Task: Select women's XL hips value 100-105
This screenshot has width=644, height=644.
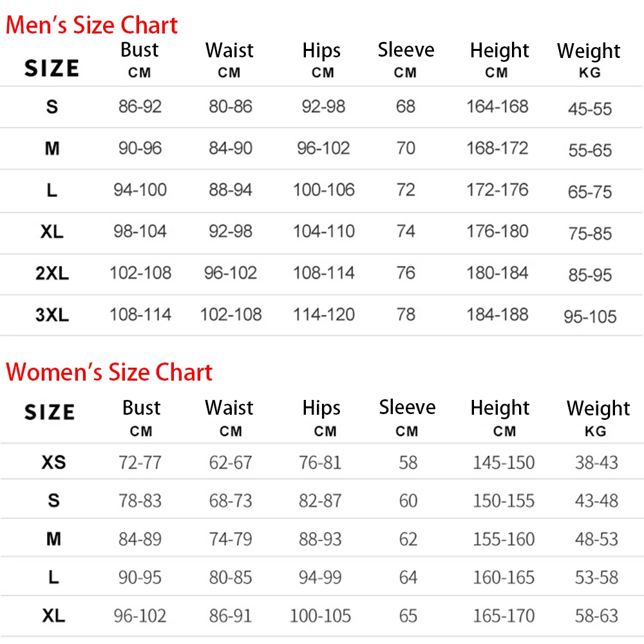Action: coord(320,616)
